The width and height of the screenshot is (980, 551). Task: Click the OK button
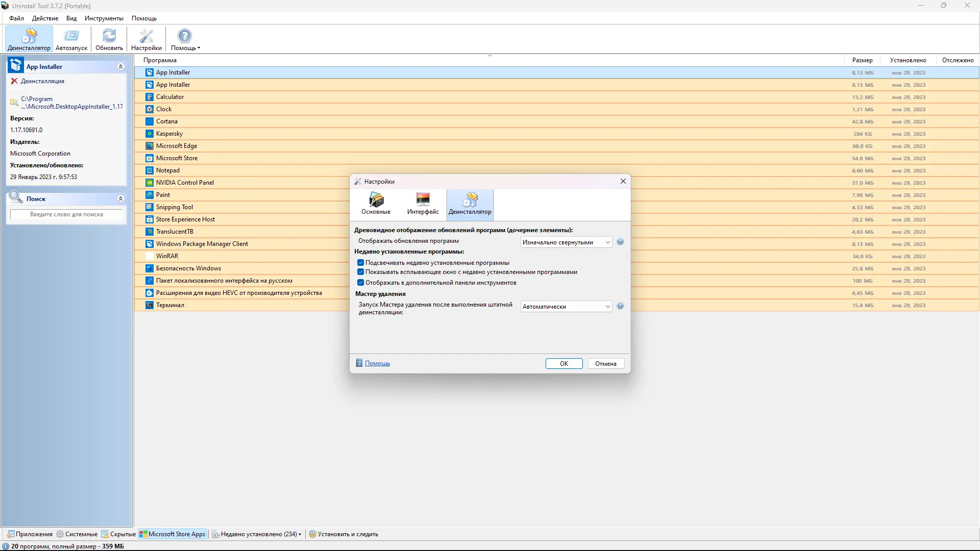tap(563, 364)
